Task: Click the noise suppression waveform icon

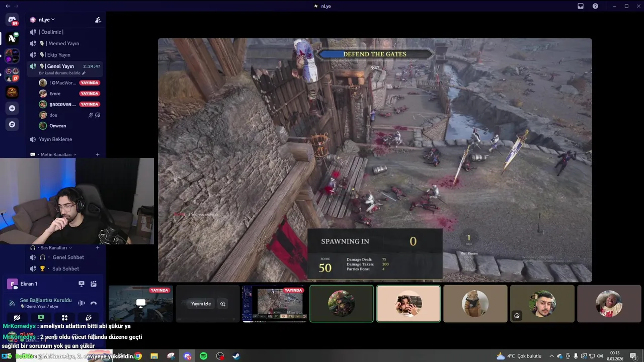Action: (82, 303)
